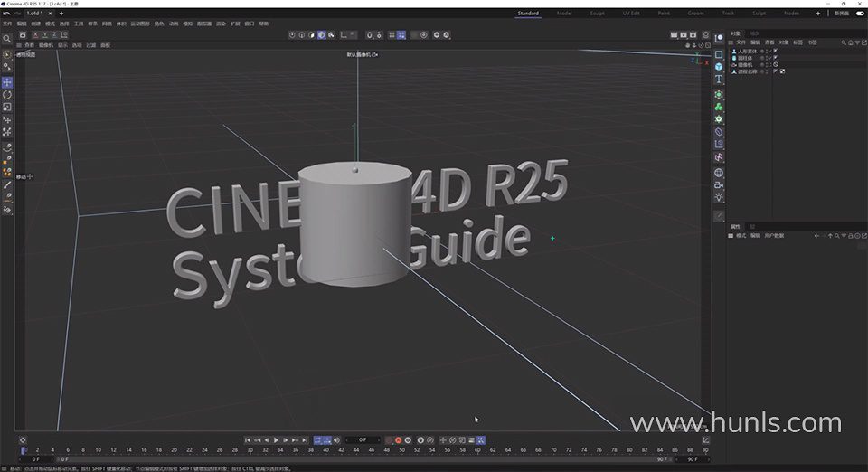Switch to the Nodes layout tab
This screenshot has width=868, height=472.
pyautogui.click(x=791, y=14)
